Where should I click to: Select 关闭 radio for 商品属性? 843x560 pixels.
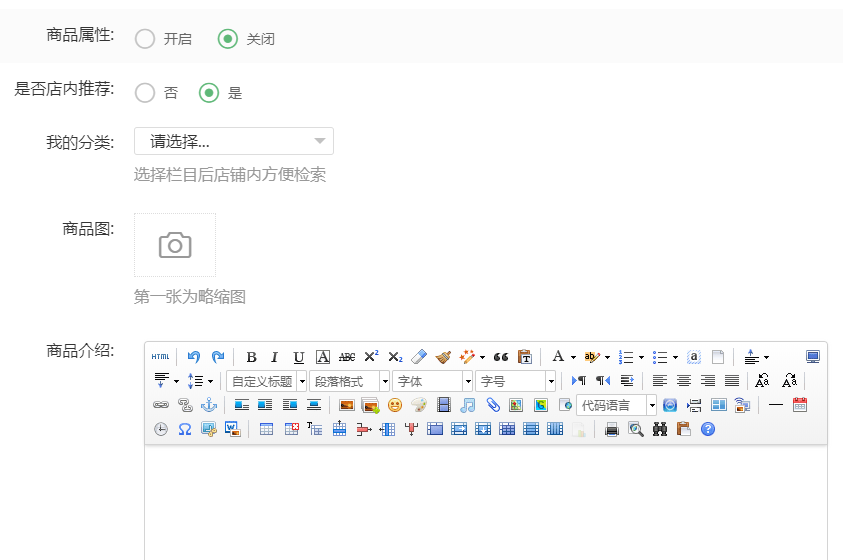(228, 39)
